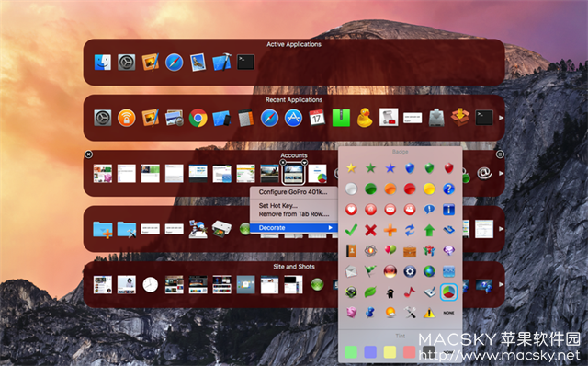This screenshot has width=588, height=366.
Task: Close the Accounts row with its X button
Action: pyautogui.click(x=88, y=154)
